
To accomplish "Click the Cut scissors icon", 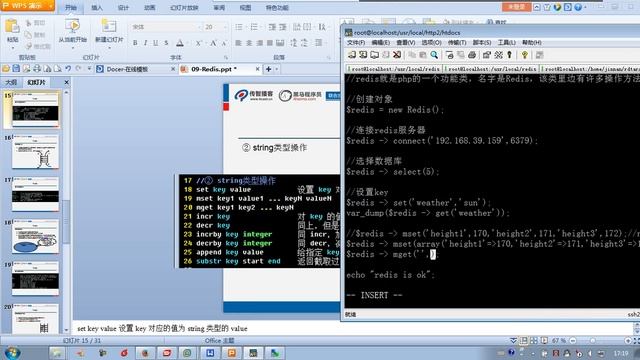I will pos(29,23).
